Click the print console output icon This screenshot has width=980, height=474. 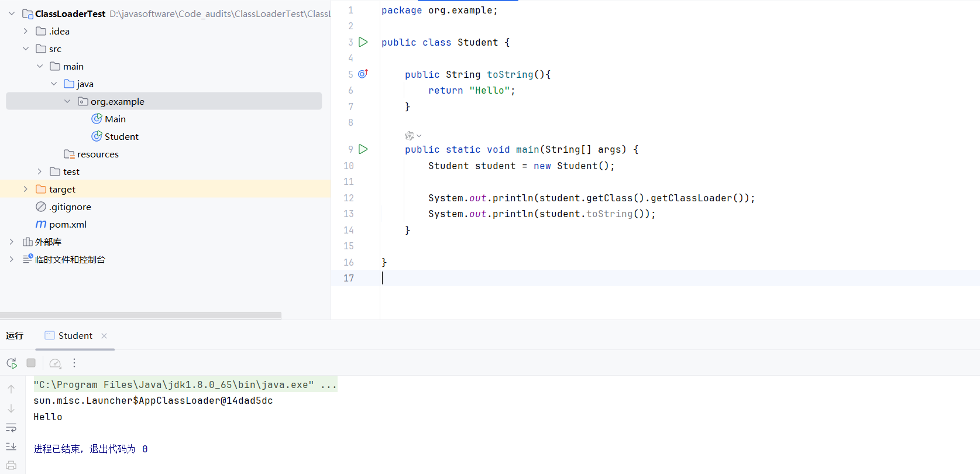pos(11,466)
